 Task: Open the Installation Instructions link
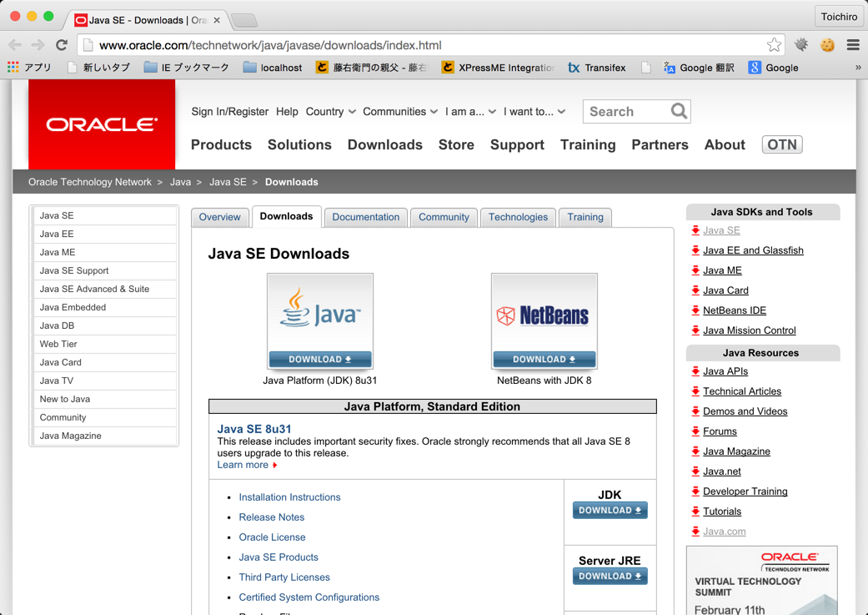coord(289,497)
